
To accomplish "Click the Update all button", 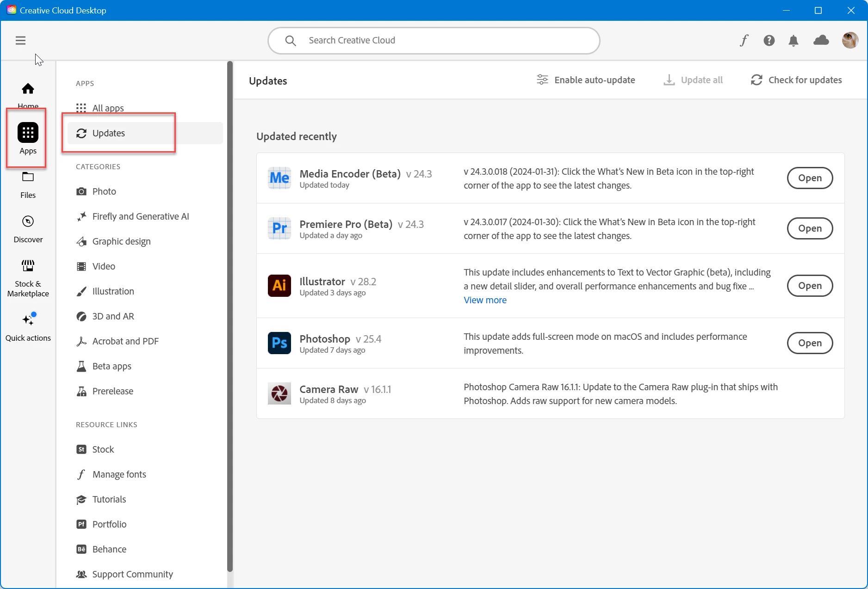I will 693,80.
